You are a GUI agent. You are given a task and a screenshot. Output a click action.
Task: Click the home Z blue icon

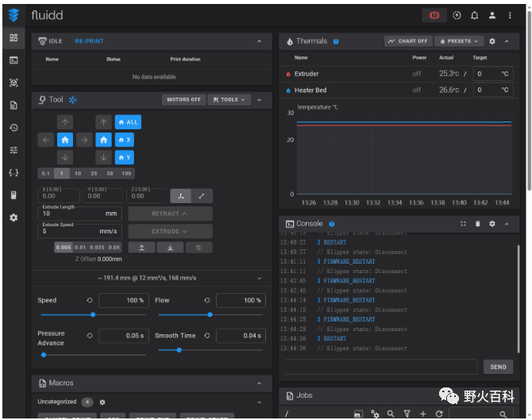click(x=103, y=140)
